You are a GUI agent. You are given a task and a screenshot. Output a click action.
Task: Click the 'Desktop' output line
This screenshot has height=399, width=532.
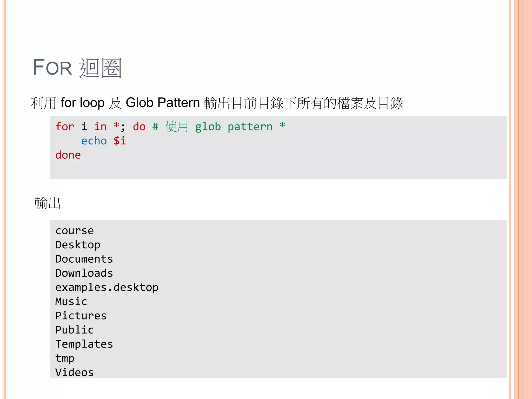(x=78, y=245)
